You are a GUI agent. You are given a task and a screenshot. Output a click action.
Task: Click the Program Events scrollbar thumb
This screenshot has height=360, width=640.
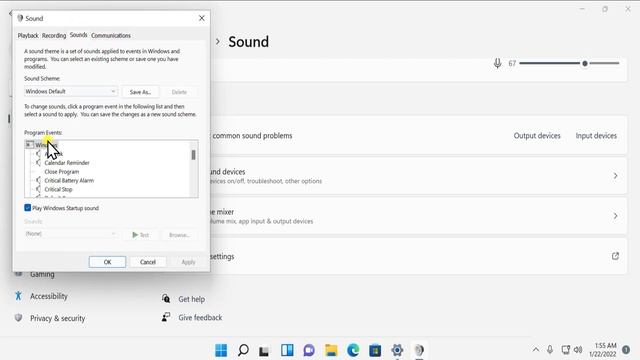coord(193,155)
